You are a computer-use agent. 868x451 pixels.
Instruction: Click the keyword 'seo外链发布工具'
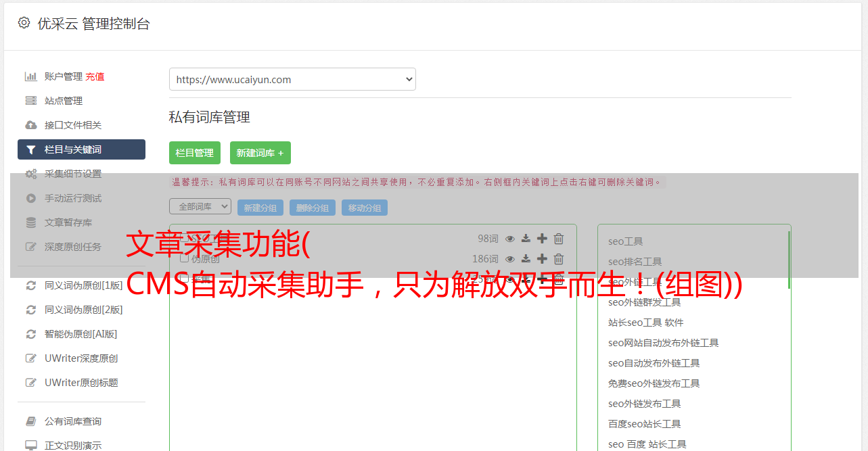coord(644,404)
